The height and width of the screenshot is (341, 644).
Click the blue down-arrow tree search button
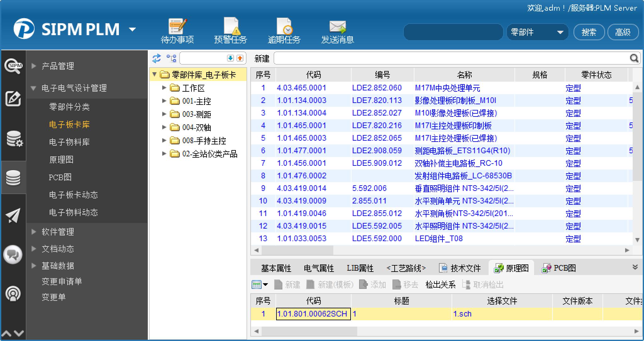230,58
